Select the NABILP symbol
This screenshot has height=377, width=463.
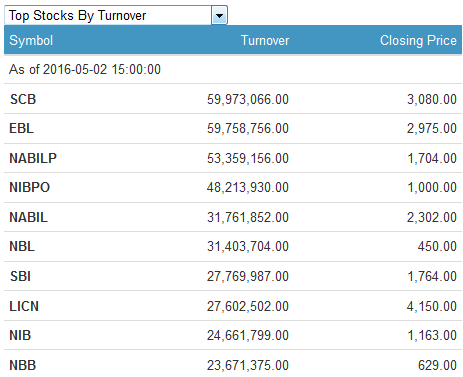point(33,158)
